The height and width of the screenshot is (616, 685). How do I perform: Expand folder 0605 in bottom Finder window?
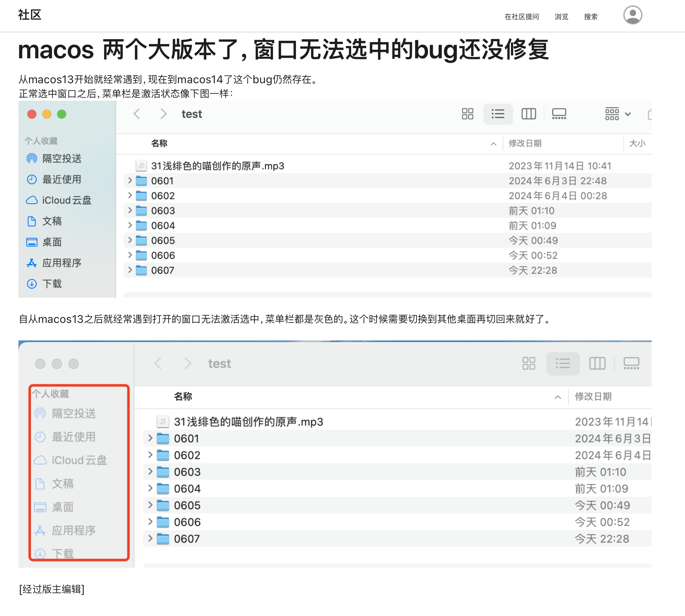click(150, 505)
